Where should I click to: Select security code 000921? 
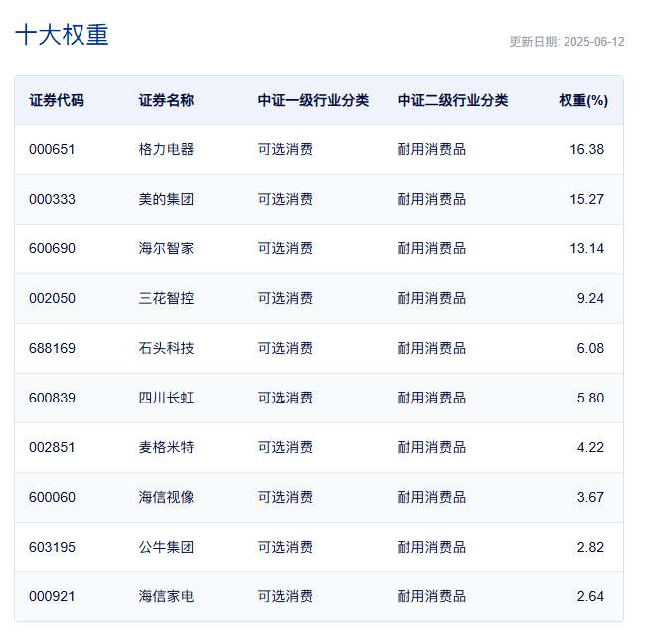(x=52, y=596)
